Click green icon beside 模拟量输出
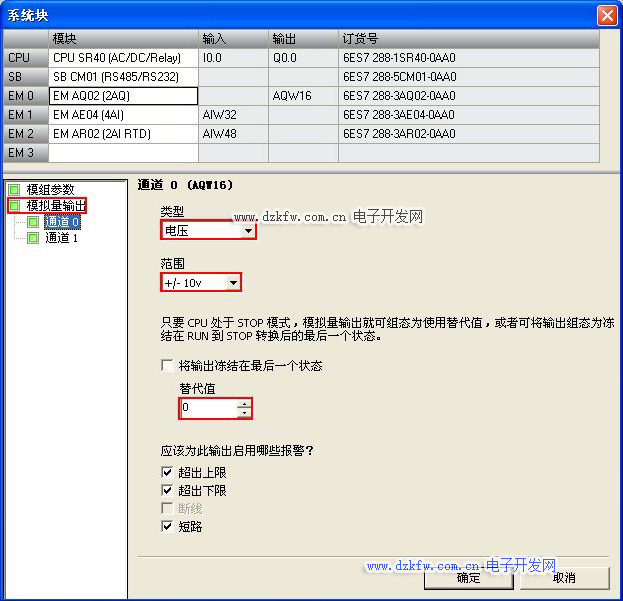 coord(14,206)
